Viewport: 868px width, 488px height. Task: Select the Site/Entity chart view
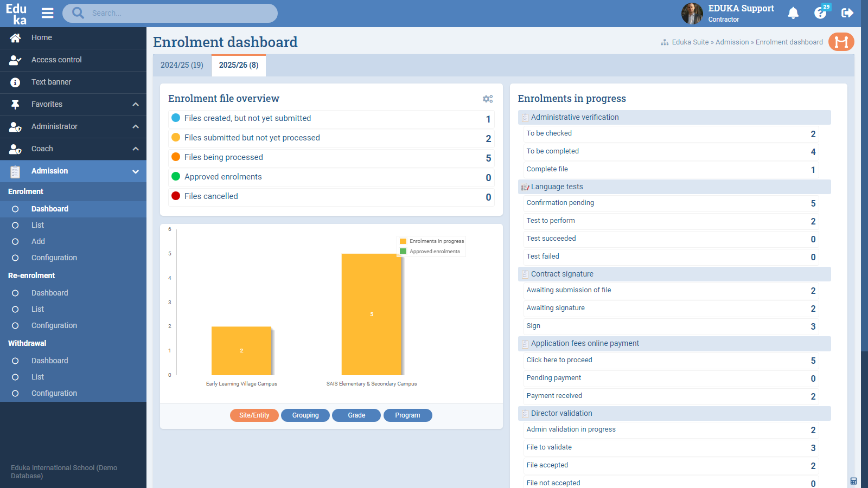(x=254, y=415)
